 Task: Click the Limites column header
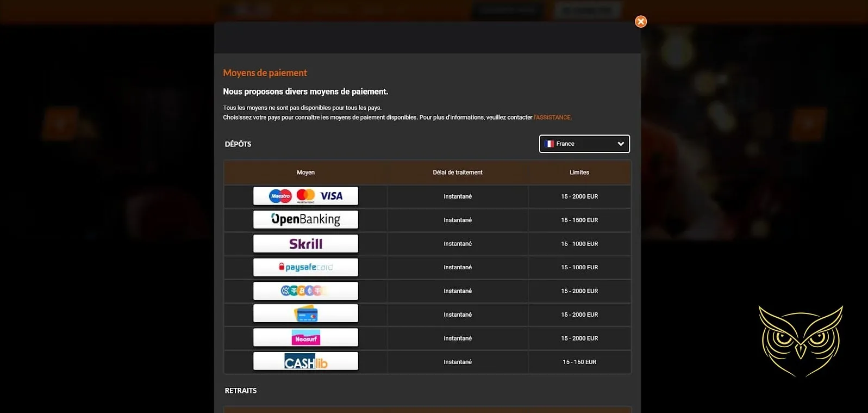[x=579, y=172]
